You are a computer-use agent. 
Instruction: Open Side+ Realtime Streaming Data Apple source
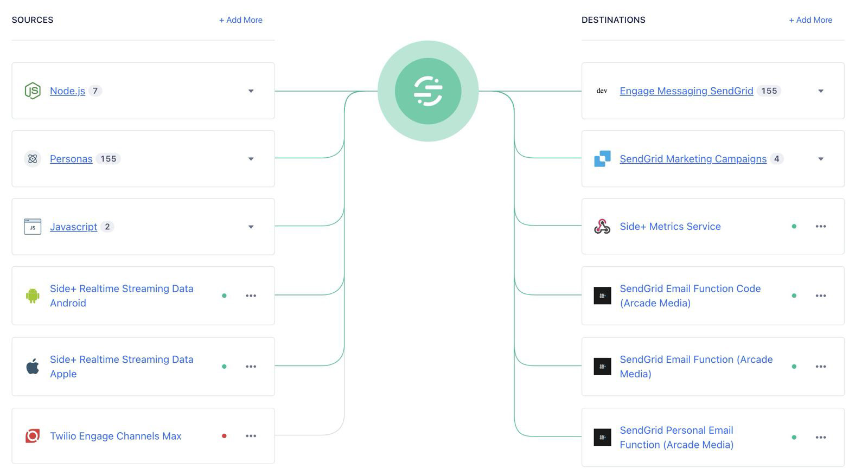point(122,367)
